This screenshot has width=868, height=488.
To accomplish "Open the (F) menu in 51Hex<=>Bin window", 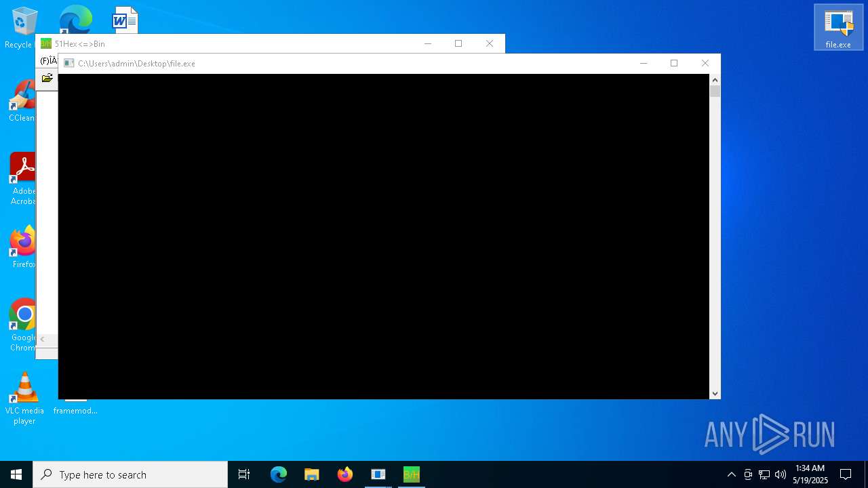I will coord(48,61).
